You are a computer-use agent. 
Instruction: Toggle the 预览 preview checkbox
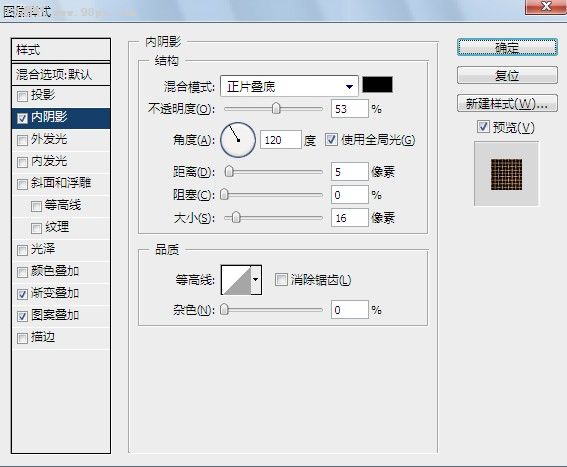(x=483, y=127)
